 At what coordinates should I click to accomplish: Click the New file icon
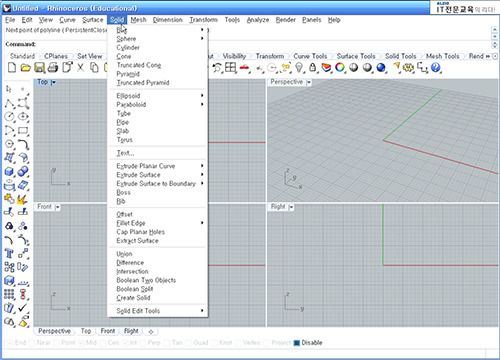click(x=12, y=68)
